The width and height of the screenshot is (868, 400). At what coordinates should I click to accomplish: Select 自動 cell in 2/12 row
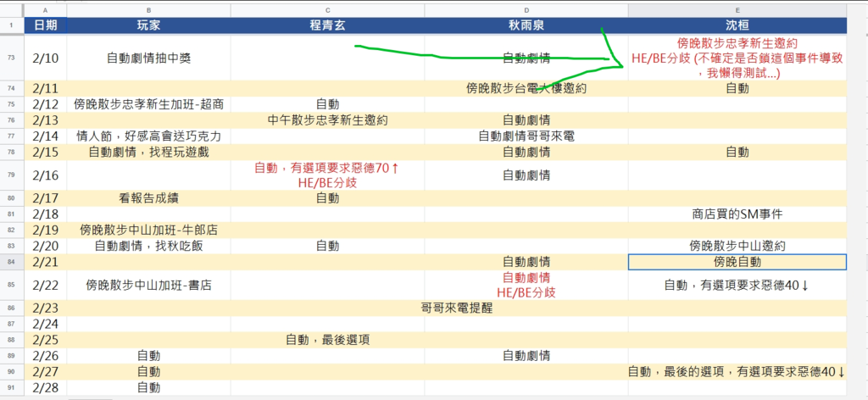[328, 104]
